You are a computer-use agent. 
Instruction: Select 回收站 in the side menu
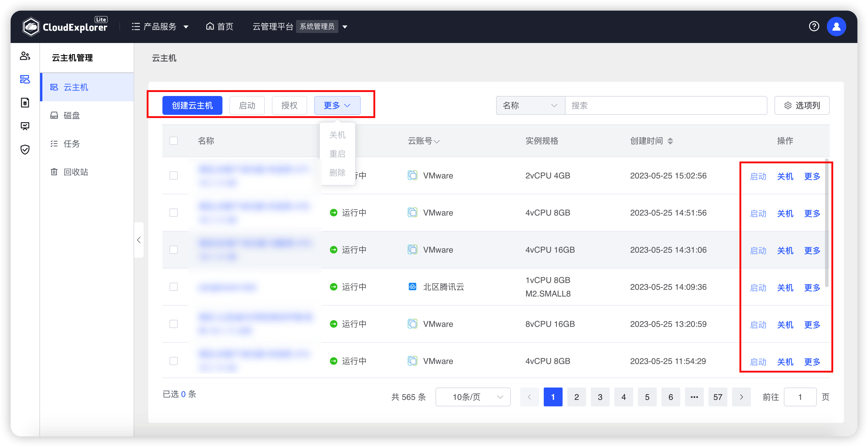[x=87, y=172]
